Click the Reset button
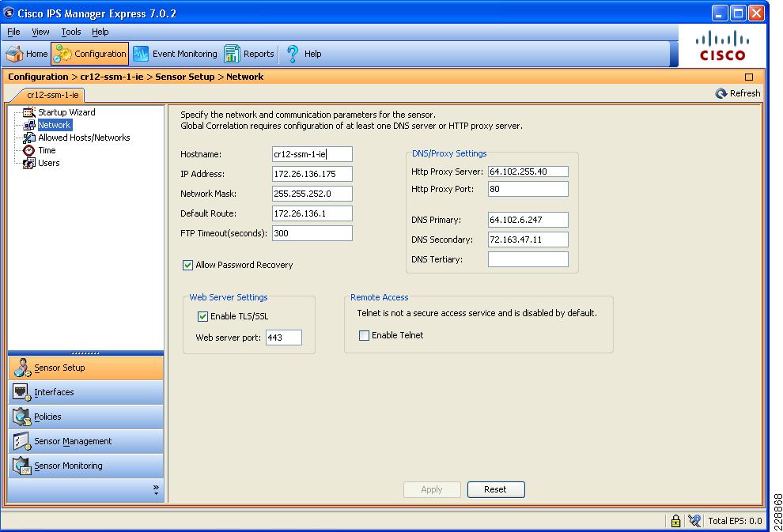This screenshot has width=783, height=532. click(x=496, y=489)
